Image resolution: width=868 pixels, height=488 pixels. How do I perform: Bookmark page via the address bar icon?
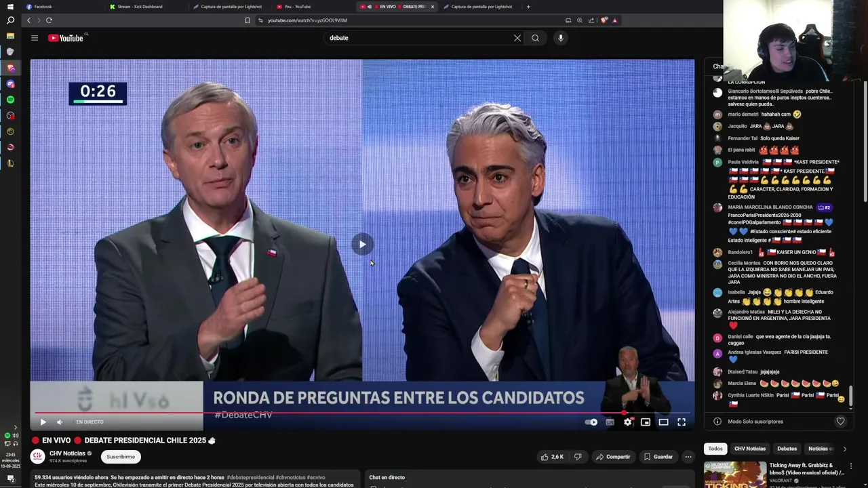click(248, 20)
